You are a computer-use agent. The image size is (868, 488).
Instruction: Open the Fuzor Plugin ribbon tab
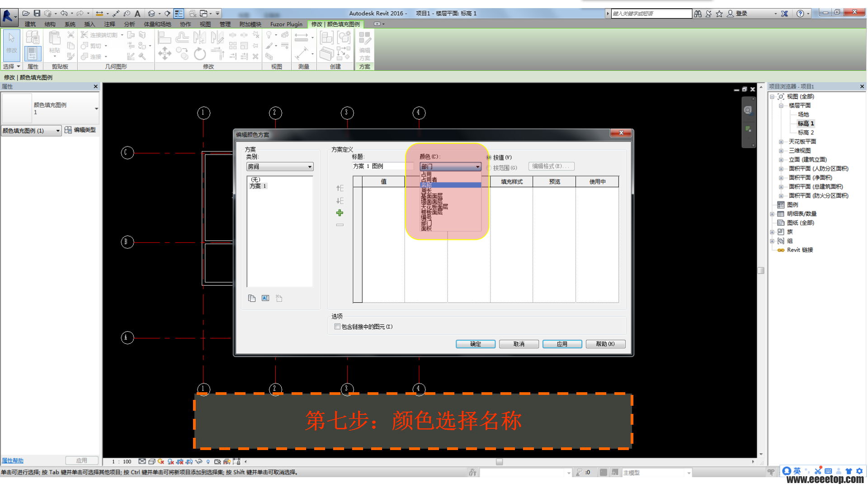[x=286, y=24]
